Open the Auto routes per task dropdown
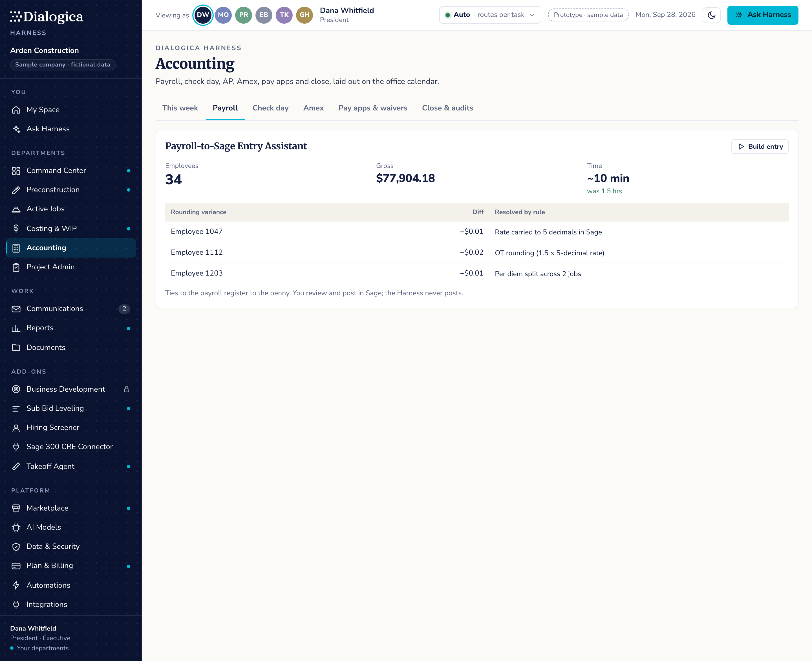Image resolution: width=812 pixels, height=661 pixels. pyautogui.click(x=490, y=15)
